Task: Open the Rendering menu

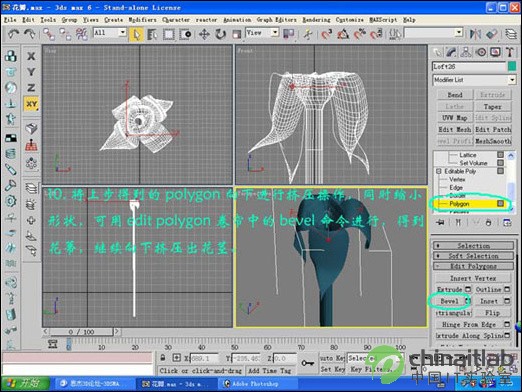Action: coord(316,20)
